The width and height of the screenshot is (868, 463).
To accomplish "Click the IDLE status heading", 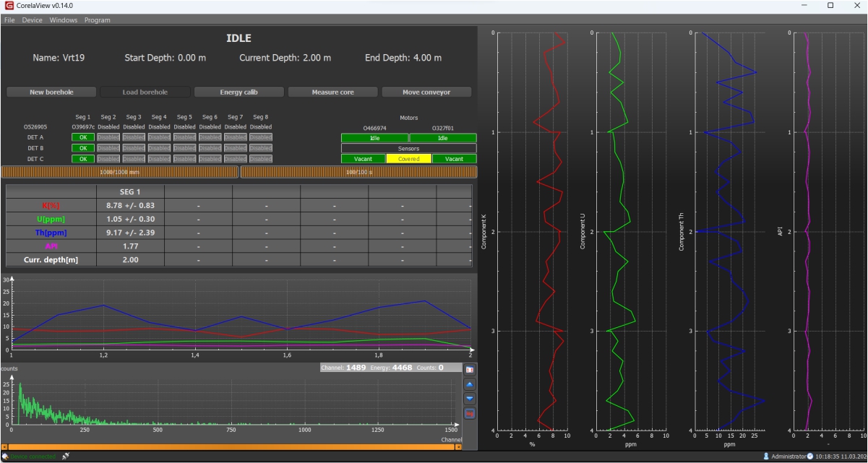I will 239,38.
